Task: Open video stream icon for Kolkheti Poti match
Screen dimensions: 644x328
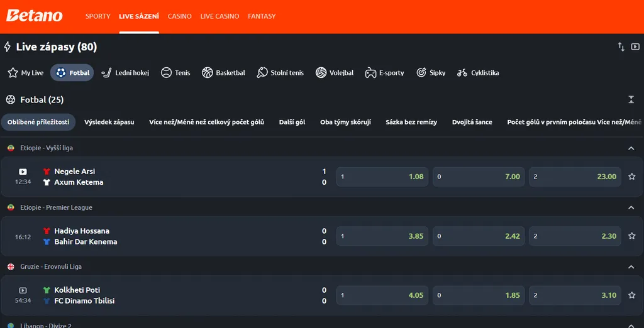Action: point(23,290)
